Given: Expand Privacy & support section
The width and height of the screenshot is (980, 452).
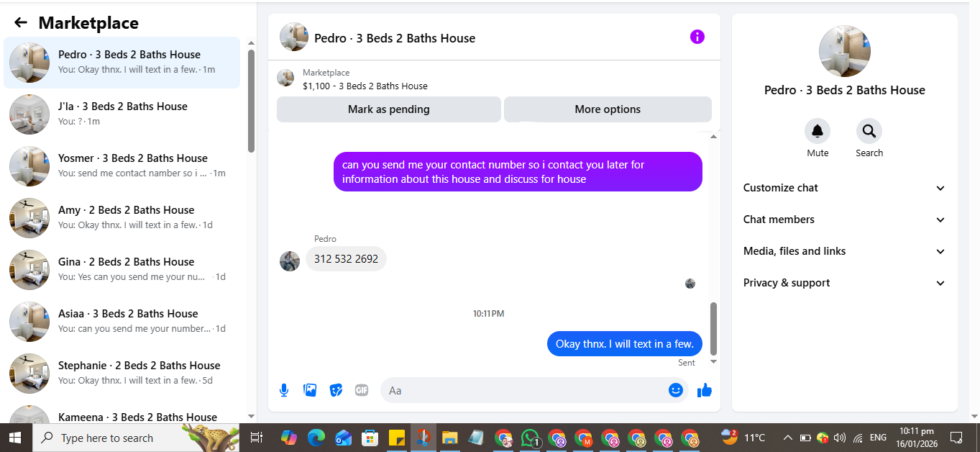Looking at the screenshot, I should (845, 283).
